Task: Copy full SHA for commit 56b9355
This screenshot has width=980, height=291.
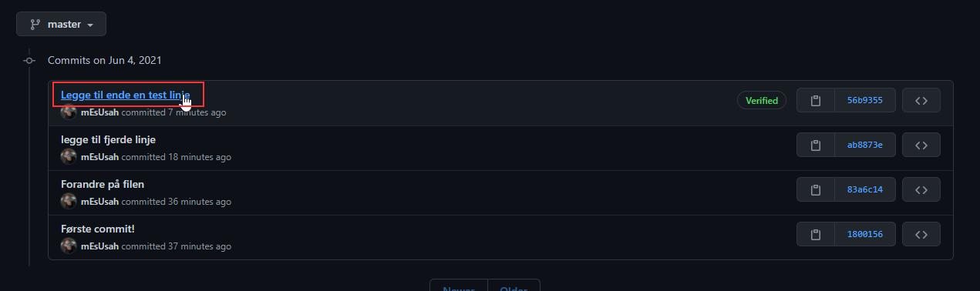Action: 816,100
